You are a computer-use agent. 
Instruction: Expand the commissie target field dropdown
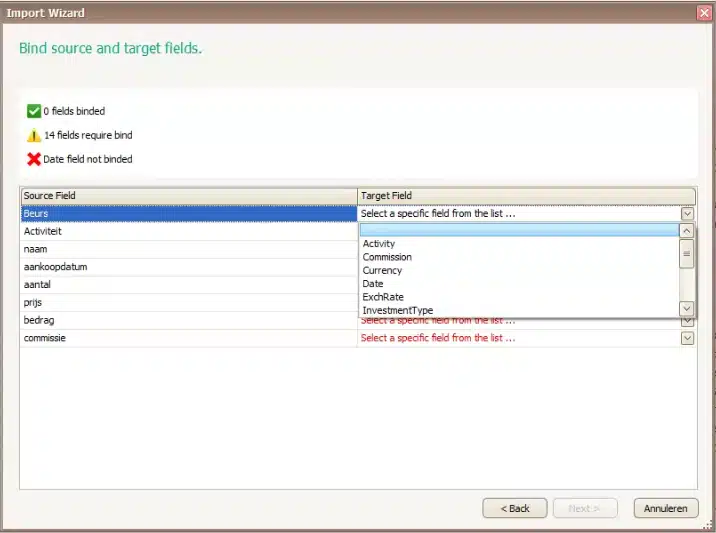click(687, 338)
